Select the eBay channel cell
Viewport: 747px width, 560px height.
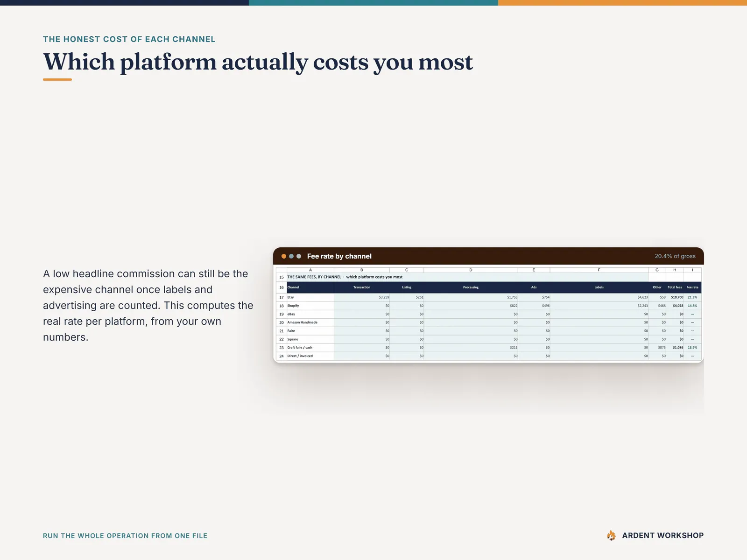pos(310,314)
